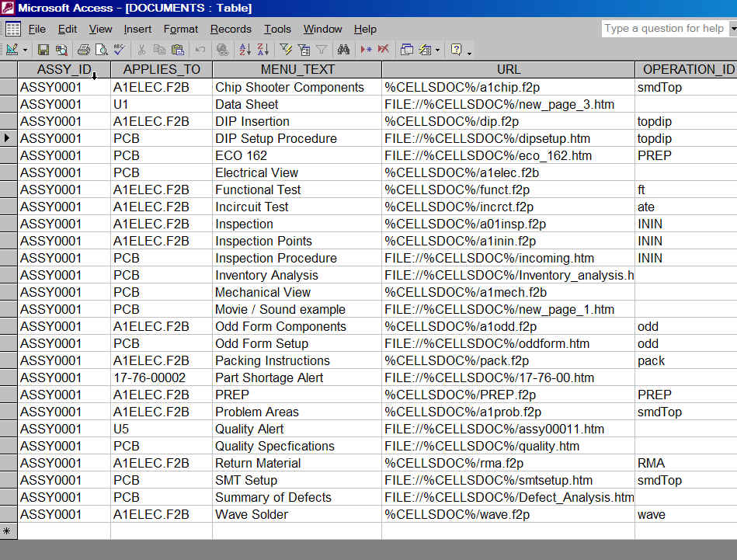
Task: Open the Edit menu
Action: (68, 30)
